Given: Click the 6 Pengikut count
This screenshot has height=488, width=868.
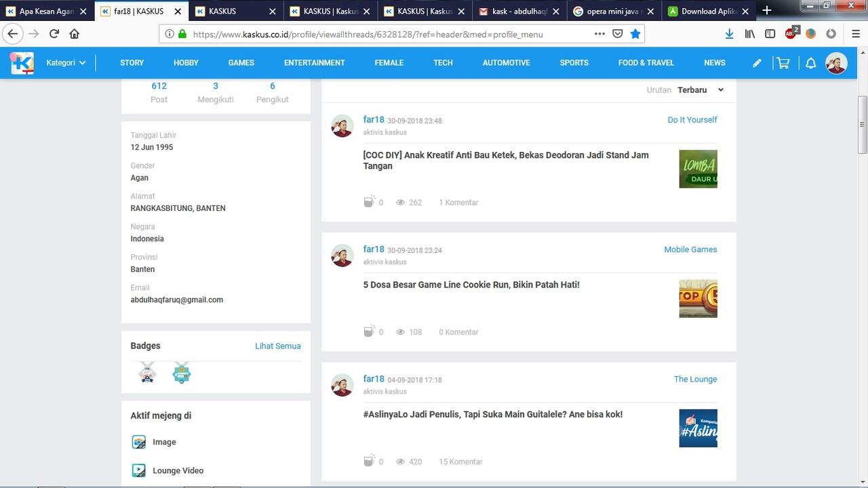Looking at the screenshot, I should 273,93.
